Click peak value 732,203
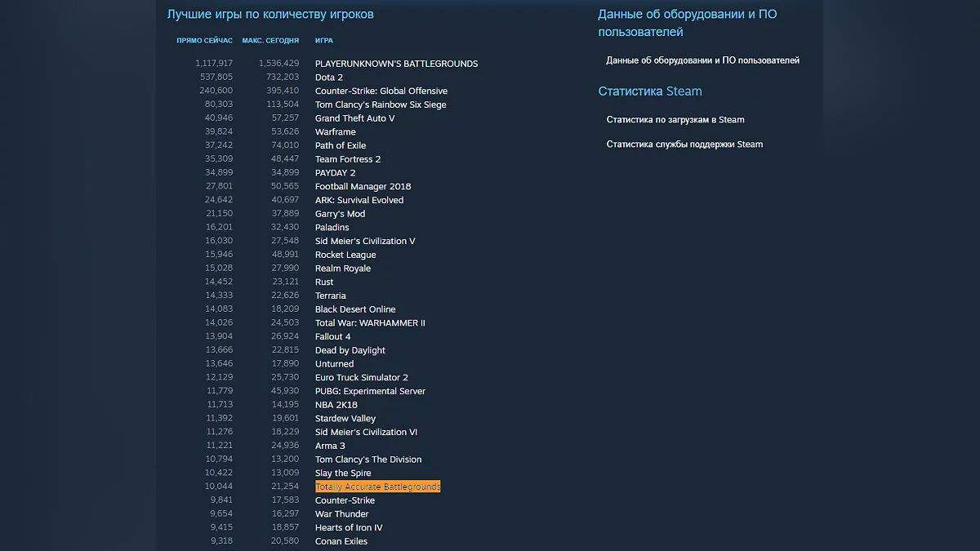This screenshot has width=980, height=551. [x=283, y=78]
